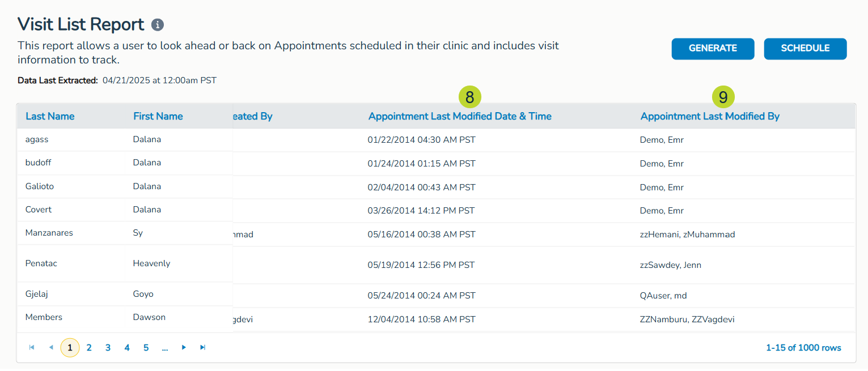Screen dimensions: 868x371
Task: Go to the next page arrow
Action: click(184, 348)
